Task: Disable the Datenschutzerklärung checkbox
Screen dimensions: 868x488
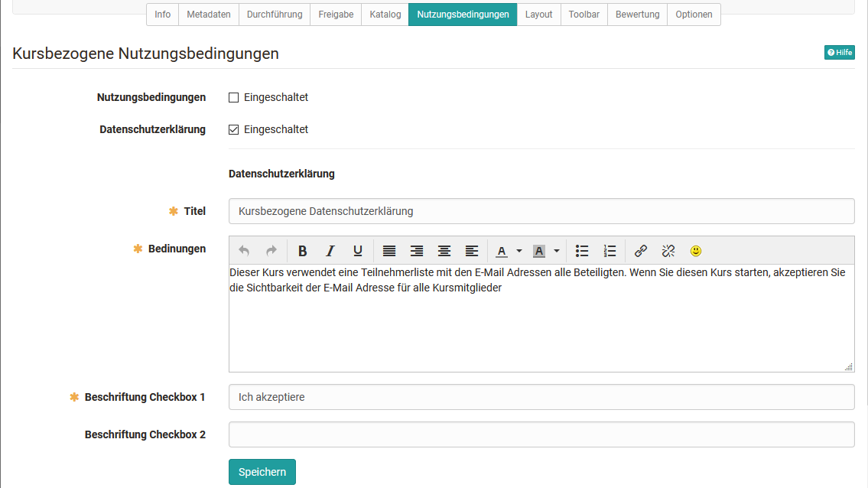Action: pyautogui.click(x=233, y=129)
